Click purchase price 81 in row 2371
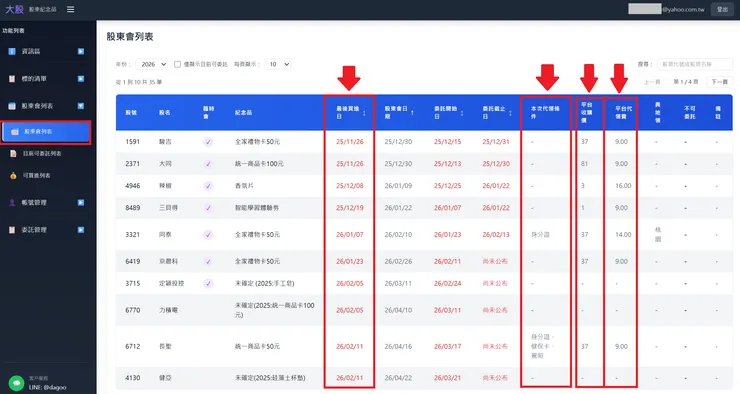The image size is (740, 394). click(x=584, y=164)
